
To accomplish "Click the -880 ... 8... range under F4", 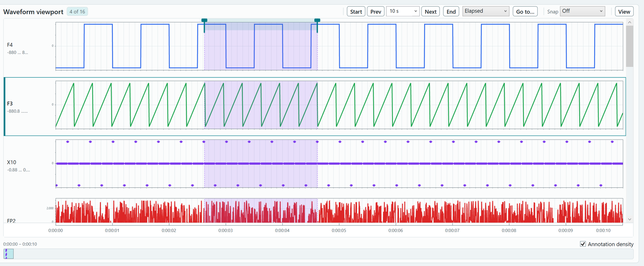I will tap(17, 53).
